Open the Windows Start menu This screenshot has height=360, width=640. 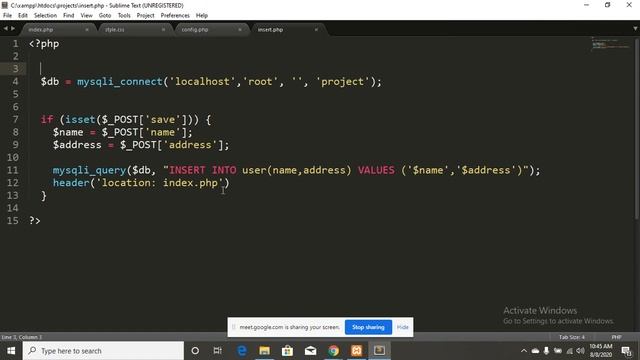pyautogui.click(x=11, y=351)
